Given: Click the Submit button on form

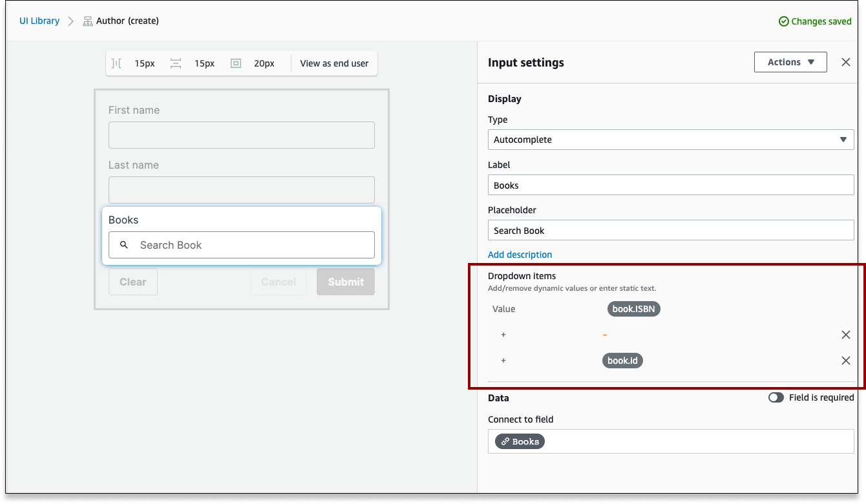Looking at the screenshot, I should [346, 282].
